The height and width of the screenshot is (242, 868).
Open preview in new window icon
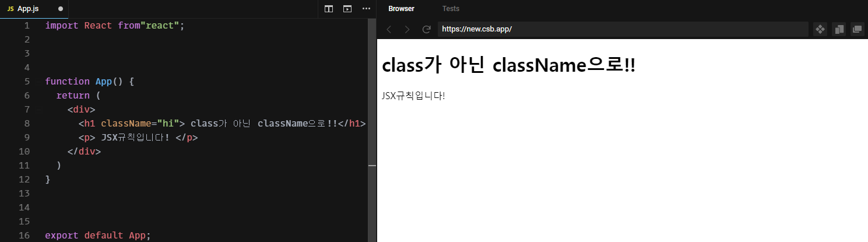click(x=857, y=29)
